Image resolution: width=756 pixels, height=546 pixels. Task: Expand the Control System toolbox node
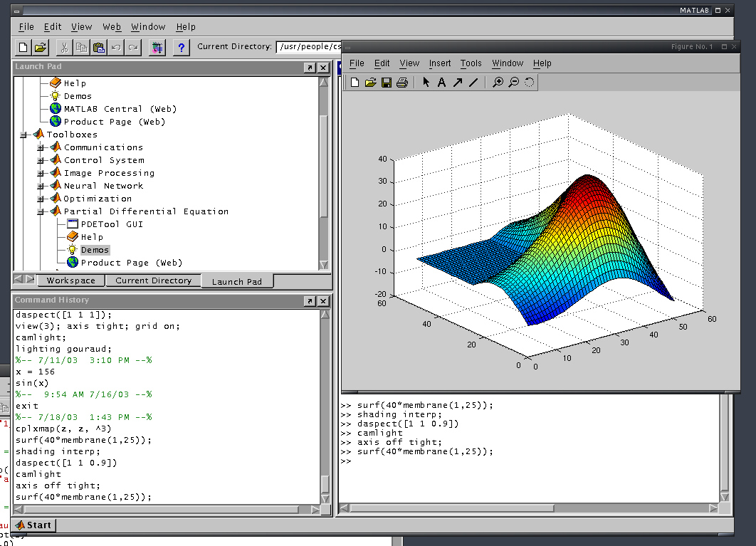pos(41,161)
